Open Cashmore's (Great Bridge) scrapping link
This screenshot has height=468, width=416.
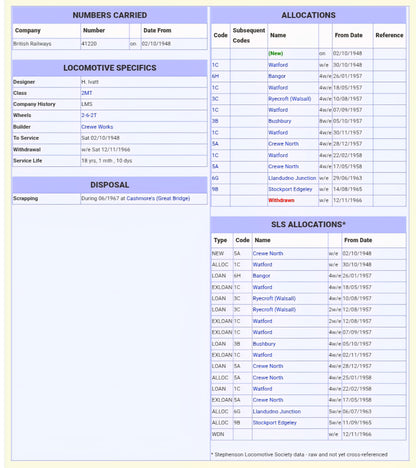coord(158,198)
